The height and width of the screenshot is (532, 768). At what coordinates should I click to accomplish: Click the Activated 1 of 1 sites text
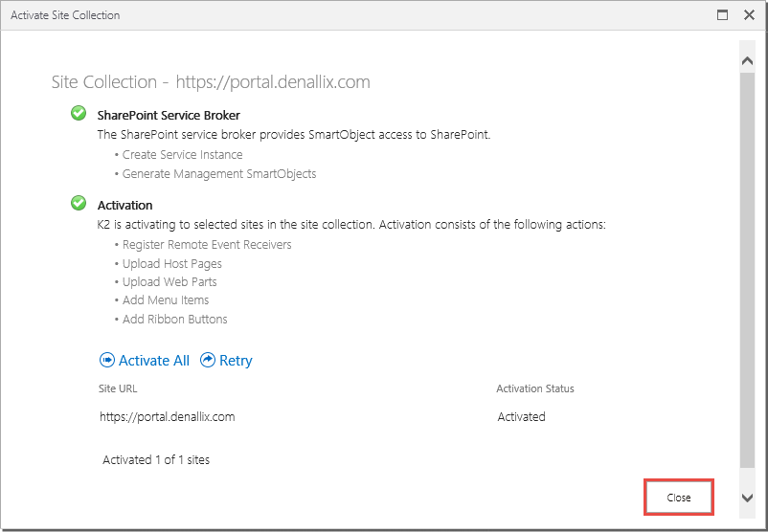156,460
